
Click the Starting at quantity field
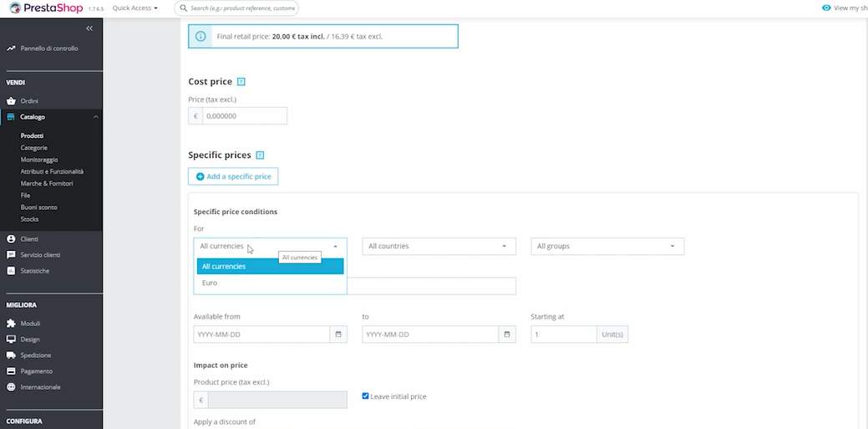tap(563, 335)
